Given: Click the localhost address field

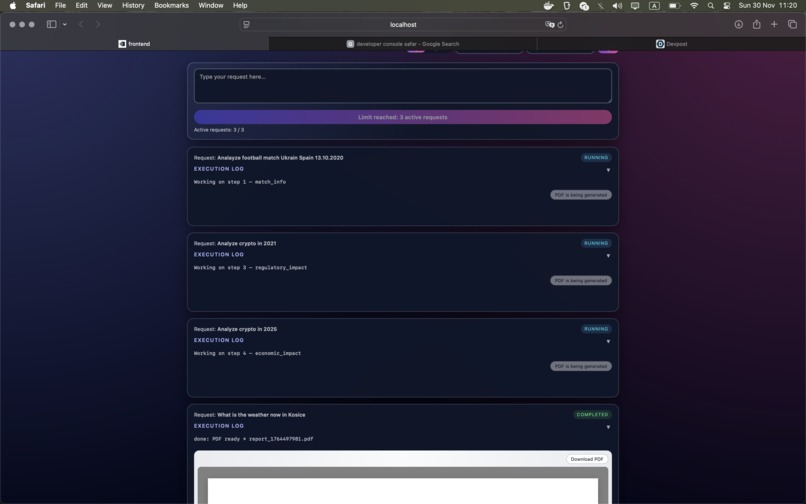Looking at the screenshot, I should pos(403,25).
